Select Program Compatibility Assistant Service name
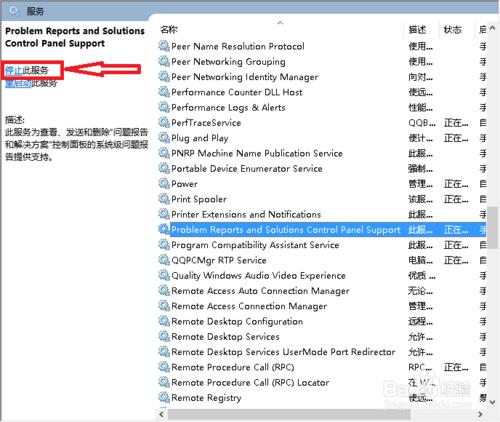 pos(255,245)
